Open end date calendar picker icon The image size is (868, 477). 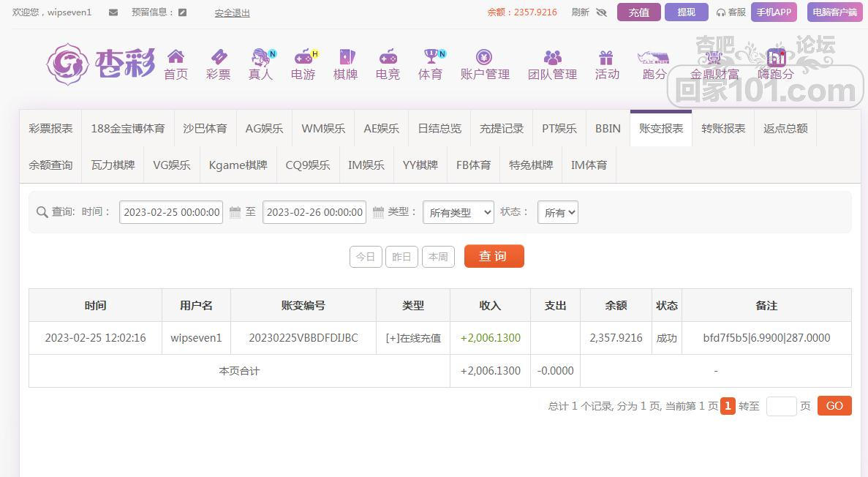coord(378,212)
